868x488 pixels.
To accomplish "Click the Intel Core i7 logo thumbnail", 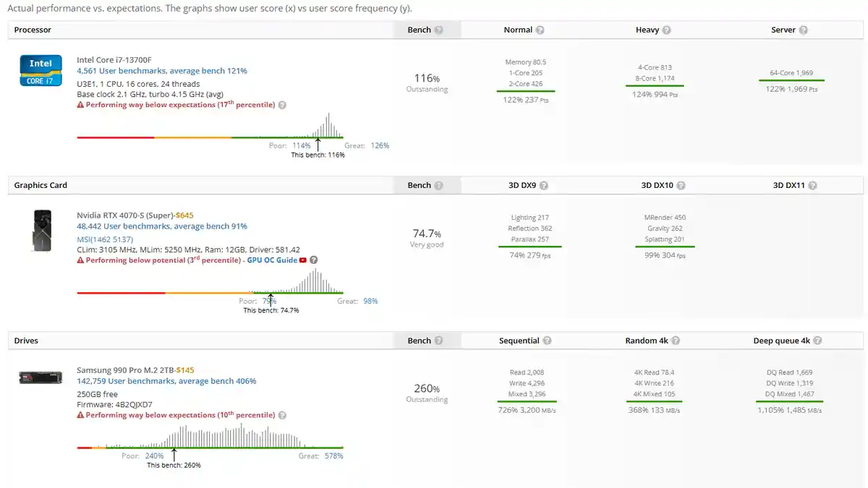I will click(41, 71).
